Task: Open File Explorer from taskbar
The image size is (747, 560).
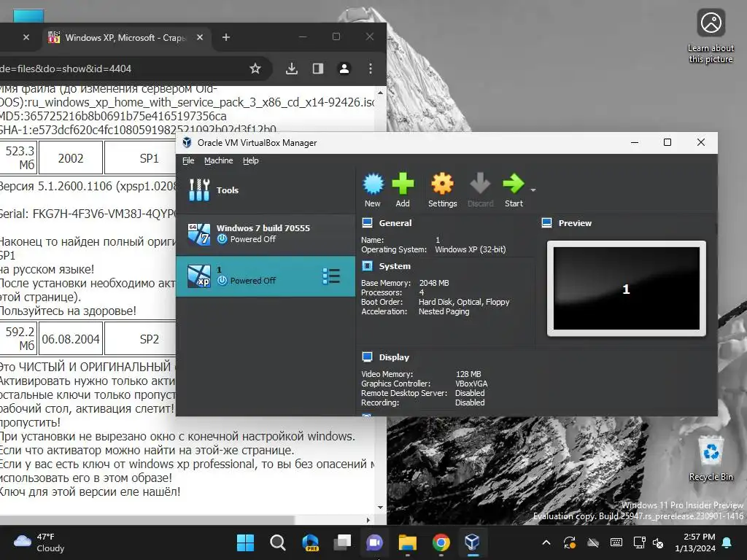Action: [407, 542]
